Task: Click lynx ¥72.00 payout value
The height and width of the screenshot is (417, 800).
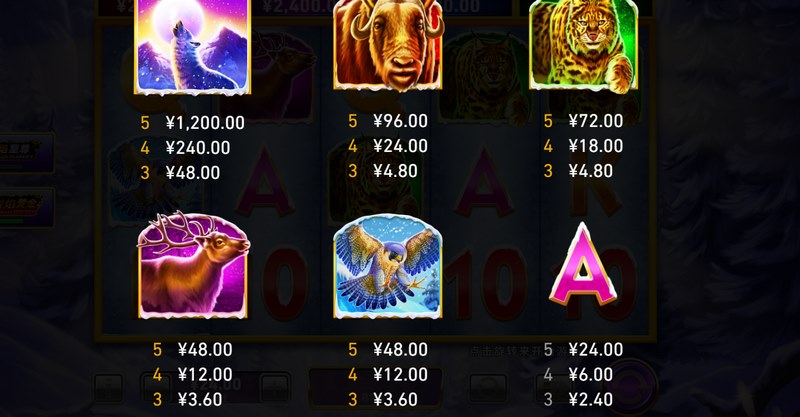Action: click(x=596, y=121)
